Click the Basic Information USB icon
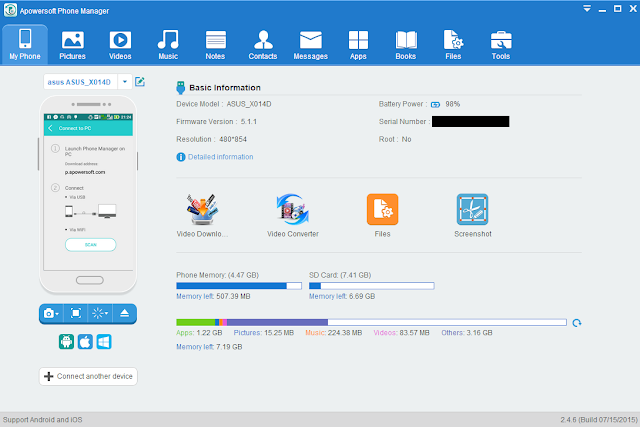 click(x=180, y=87)
